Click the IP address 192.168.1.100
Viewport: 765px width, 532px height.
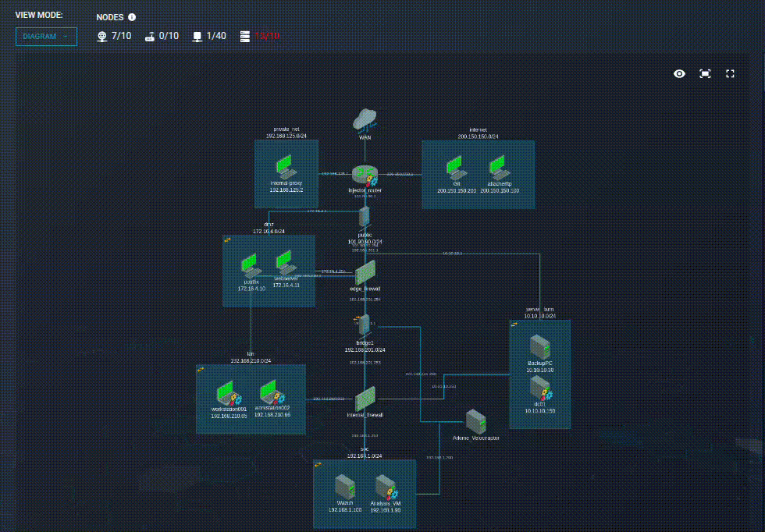click(345, 510)
